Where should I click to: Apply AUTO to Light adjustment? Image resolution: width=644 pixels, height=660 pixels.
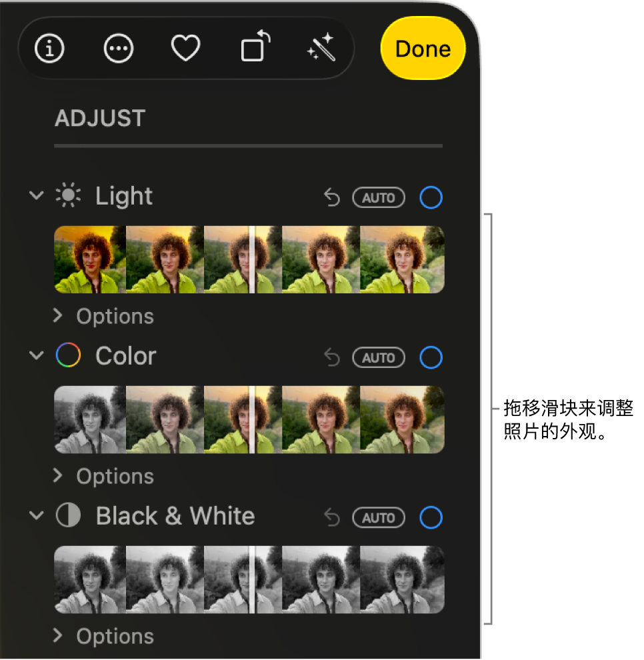pos(379,197)
